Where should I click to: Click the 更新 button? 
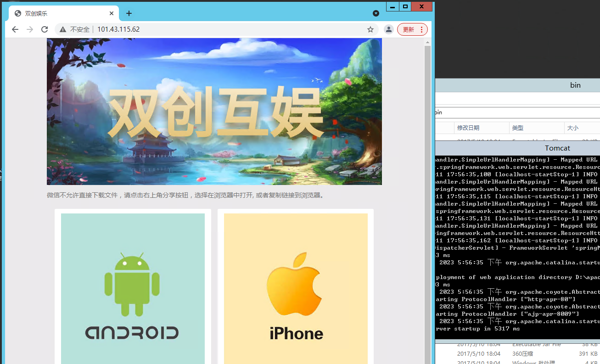click(x=408, y=29)
